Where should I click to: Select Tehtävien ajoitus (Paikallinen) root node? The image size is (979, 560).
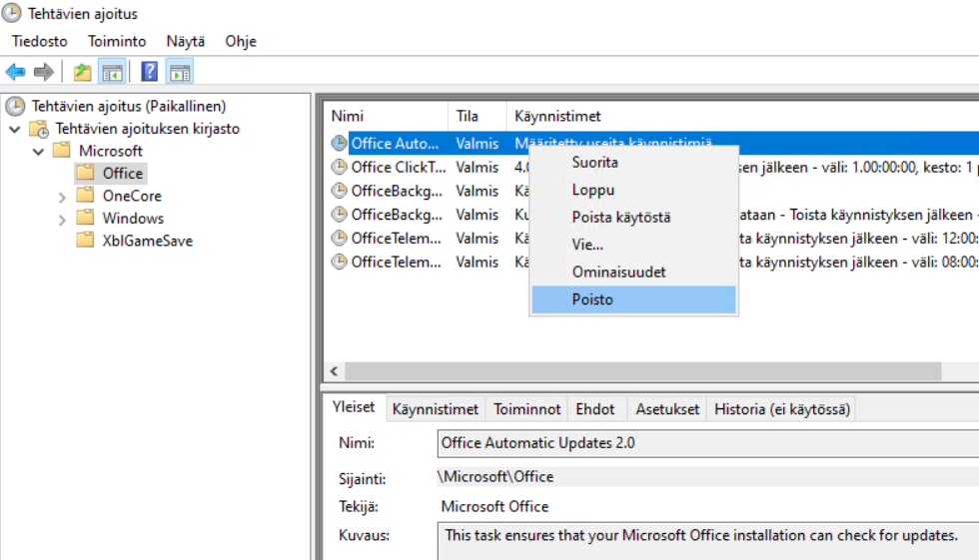tap(129, 106)
